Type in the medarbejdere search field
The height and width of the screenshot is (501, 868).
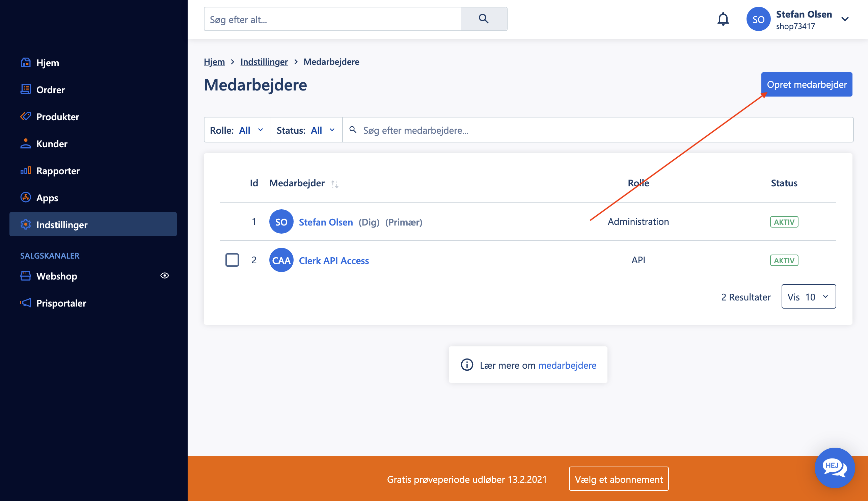(482, 130)
